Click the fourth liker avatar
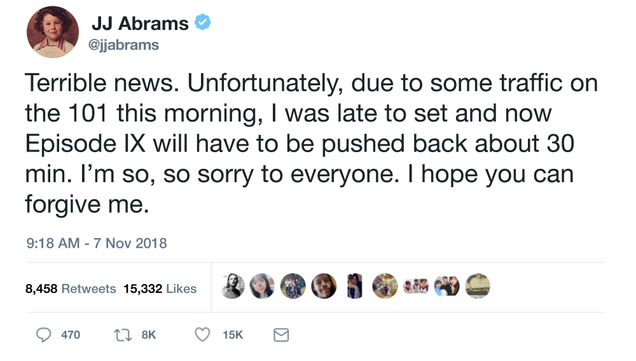Viewport: 636px width, 361px height. coord(324,286)
